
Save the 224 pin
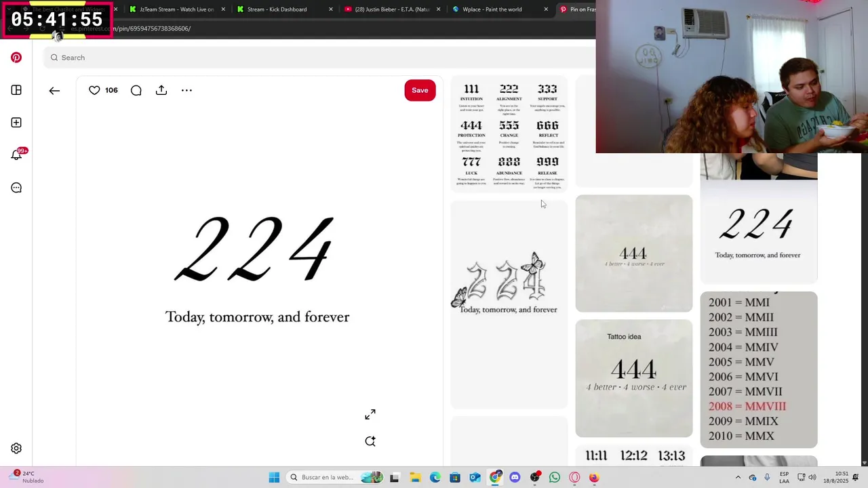420,90
